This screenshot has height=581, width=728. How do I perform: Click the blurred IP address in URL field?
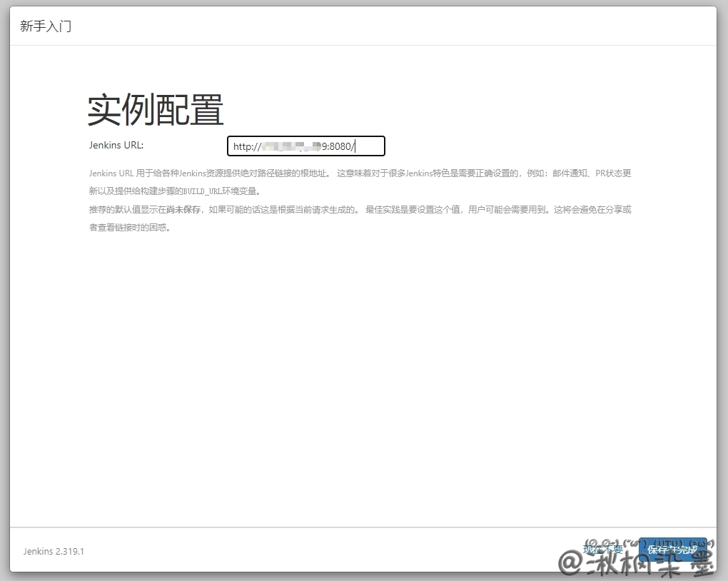click(291, 147)
